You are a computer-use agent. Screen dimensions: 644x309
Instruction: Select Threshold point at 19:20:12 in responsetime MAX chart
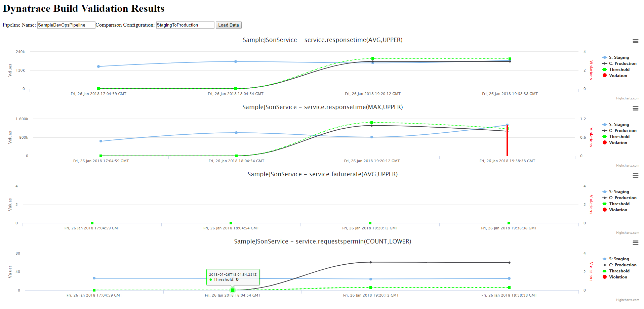tap(372, 123)
